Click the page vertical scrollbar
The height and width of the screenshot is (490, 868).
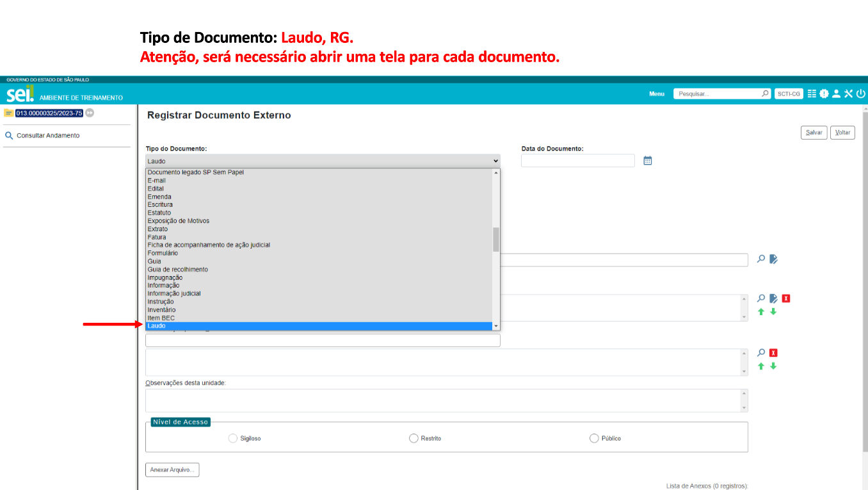[x=865, y=282]
